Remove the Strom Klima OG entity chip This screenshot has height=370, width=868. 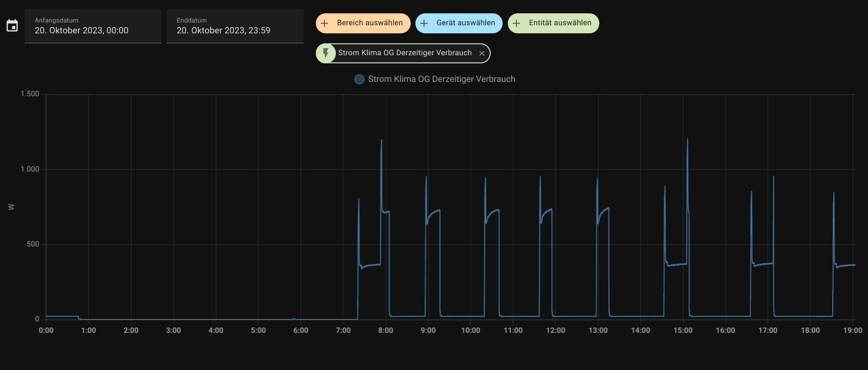click(x=482, y=53)
